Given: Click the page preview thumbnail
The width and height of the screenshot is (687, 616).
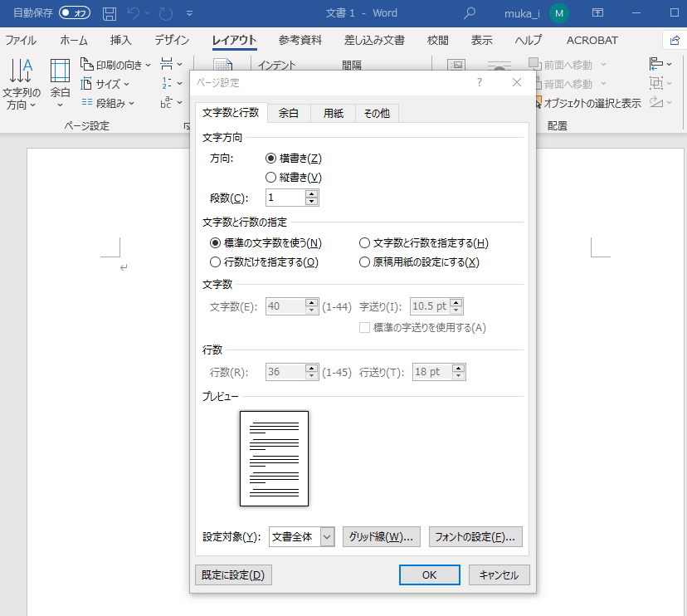Looking at the screenshot, I should pos(274,458).
